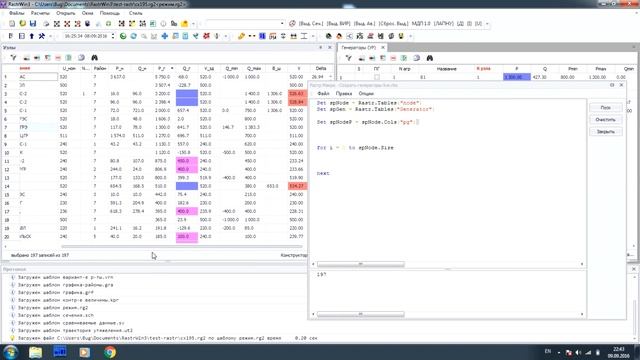Click horizontal scrollbar under macro output pane
This screenshot has height=360, width=640.
(x=361, y=314)
